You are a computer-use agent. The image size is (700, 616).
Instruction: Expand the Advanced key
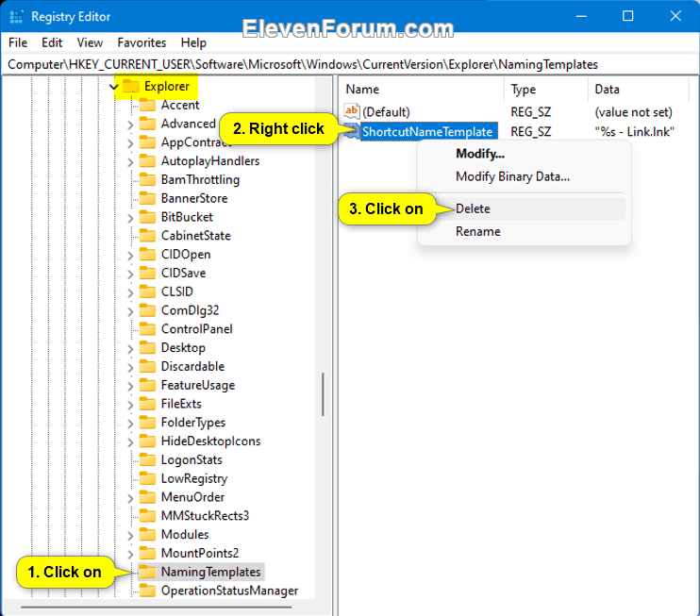click(130, 125)
